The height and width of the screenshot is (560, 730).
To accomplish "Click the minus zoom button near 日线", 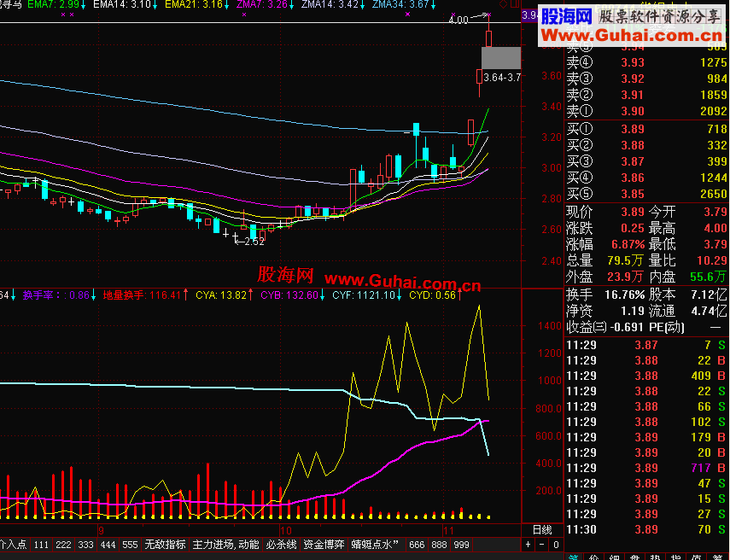I will pyautogui.click(x=541, y=544).
